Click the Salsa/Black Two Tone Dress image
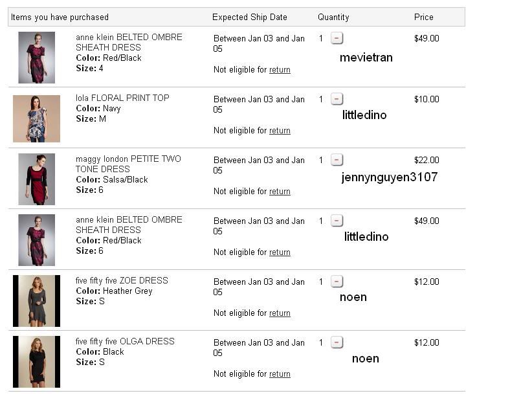This screenshot has width=532, height=400. pyautogui.click(x=36, y=179)
